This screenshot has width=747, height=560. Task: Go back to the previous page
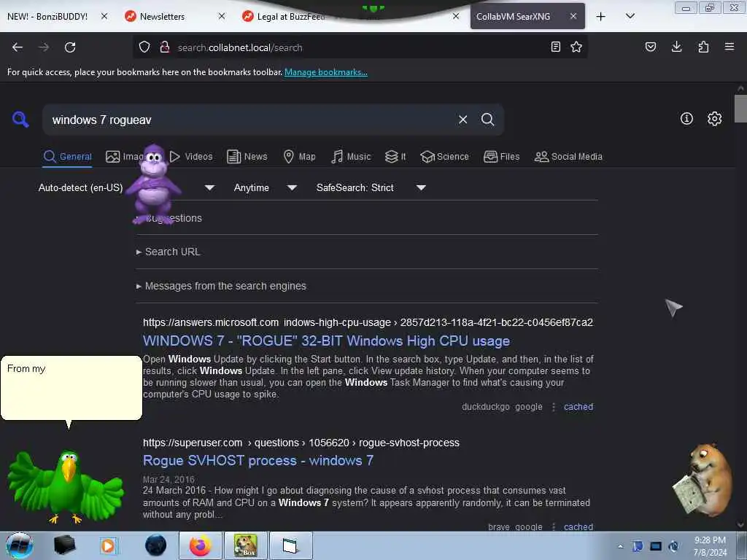18,47
